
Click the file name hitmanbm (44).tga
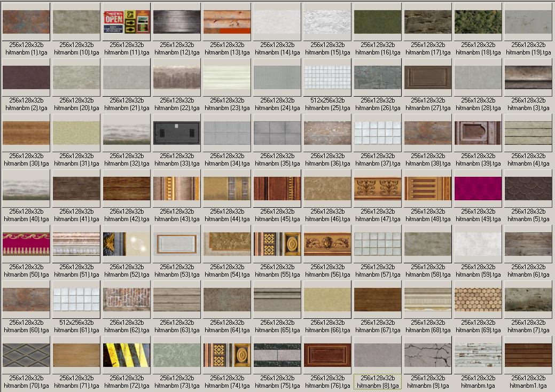coord(227,219)
